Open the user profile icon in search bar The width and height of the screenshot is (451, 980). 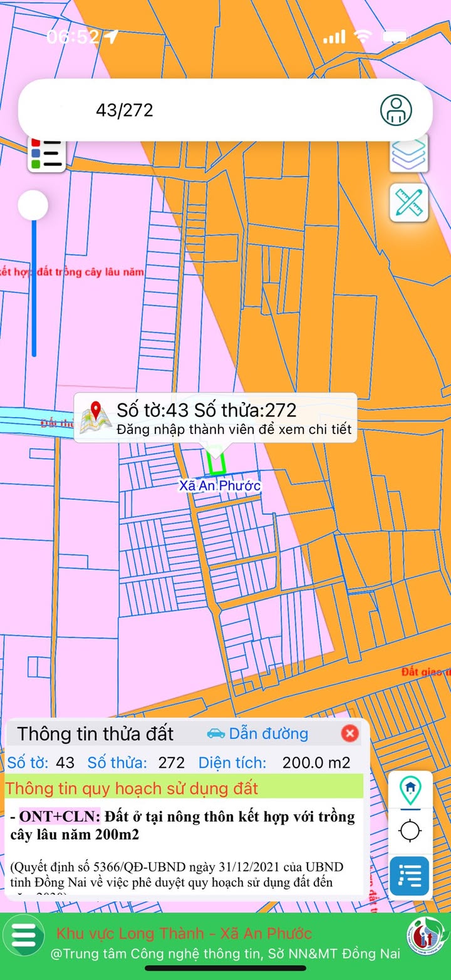(396, 110)
